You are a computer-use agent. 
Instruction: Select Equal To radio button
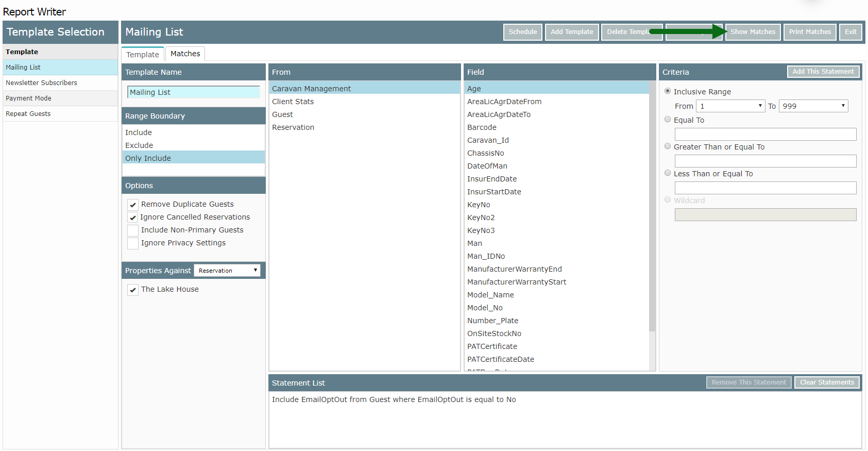coord(668,120)
